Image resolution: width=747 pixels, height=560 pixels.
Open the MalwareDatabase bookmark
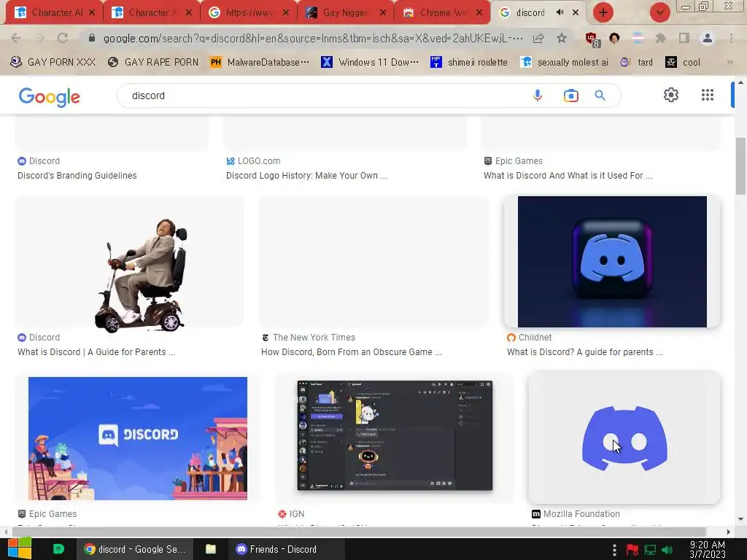click(x=260, y=62)
